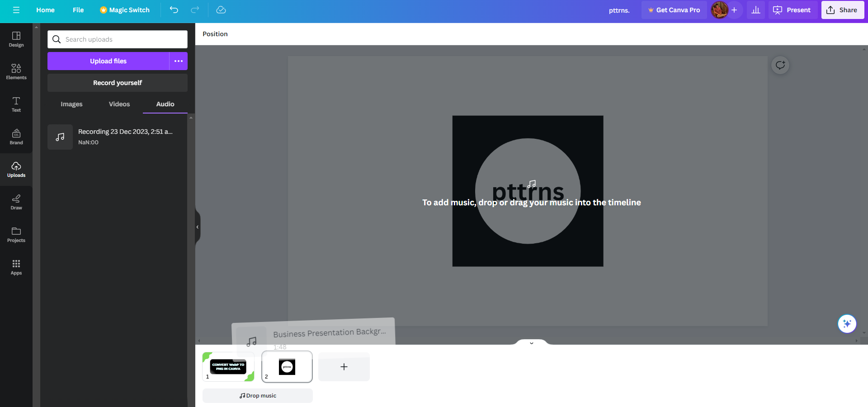Collapse the side panel with the arrow handle
This screenshot has width=868, height=407.
pos(198,227)
